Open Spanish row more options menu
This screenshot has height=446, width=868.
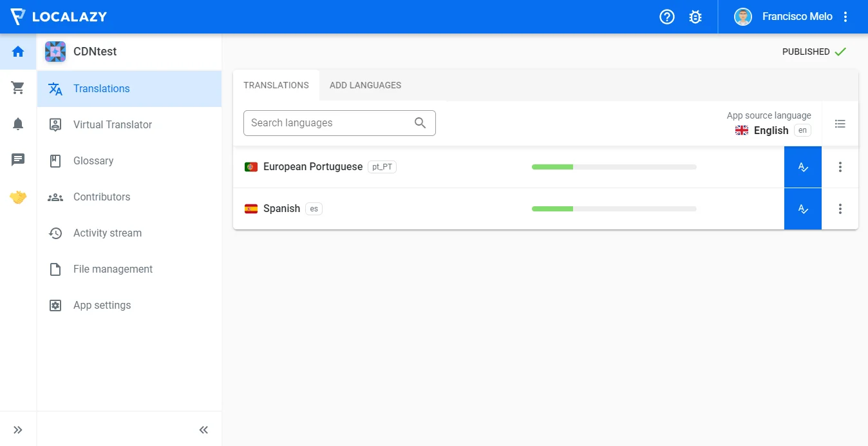840,209
